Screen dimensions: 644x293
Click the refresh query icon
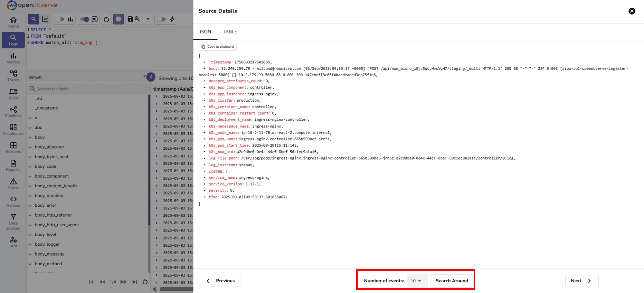pos(106,19)
